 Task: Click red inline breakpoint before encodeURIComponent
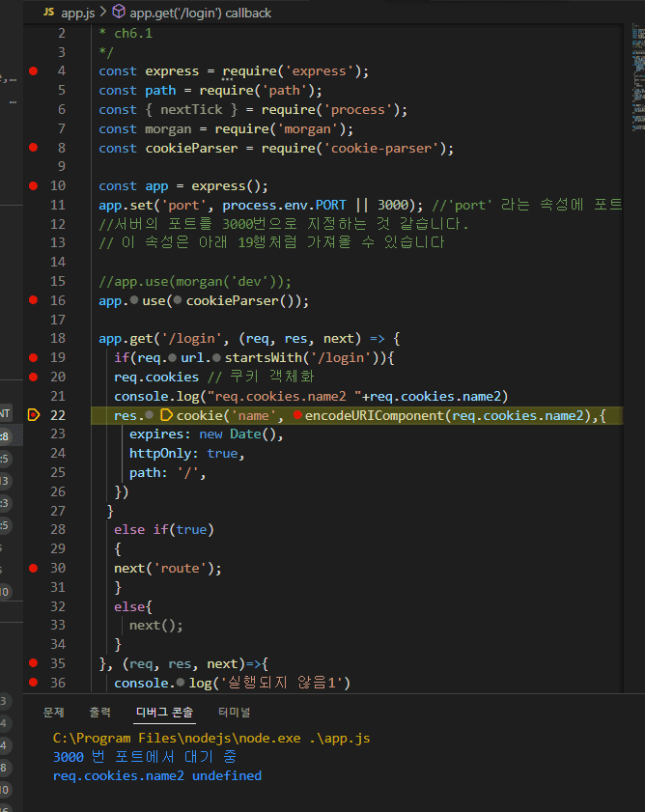(296, 415)
